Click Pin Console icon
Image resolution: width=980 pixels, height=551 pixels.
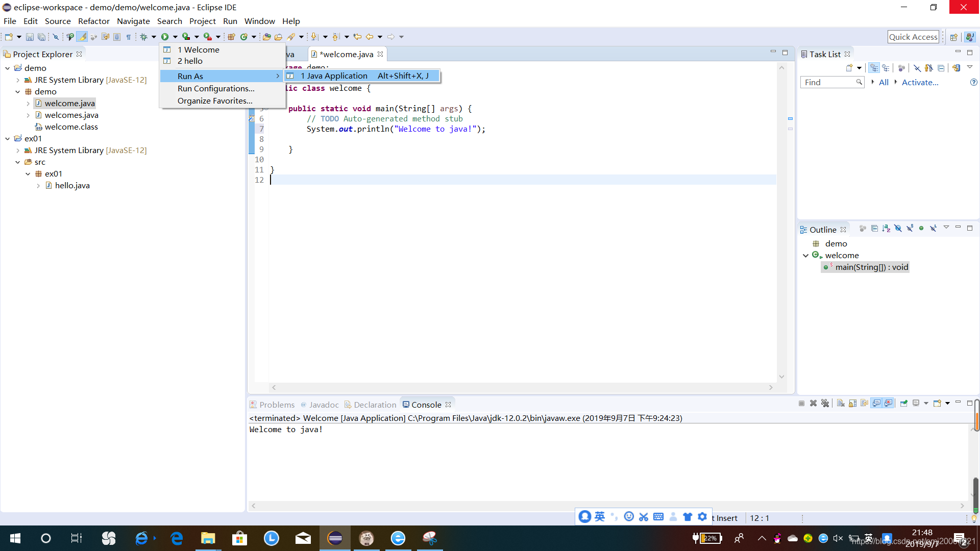coord(903,404)
